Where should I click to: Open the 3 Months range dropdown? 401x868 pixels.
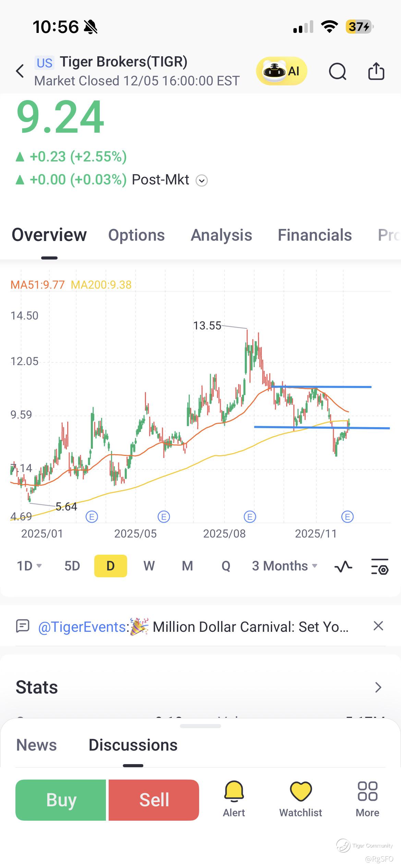point(285,566)
